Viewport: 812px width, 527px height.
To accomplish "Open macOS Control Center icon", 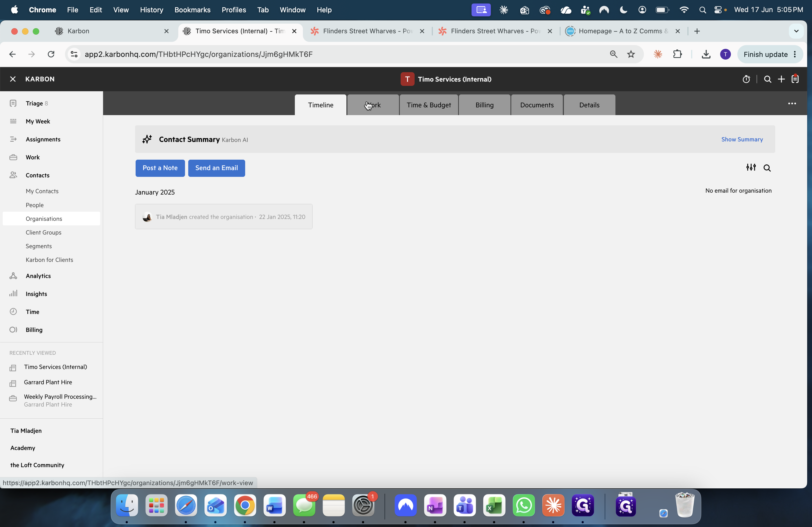I will 718,10.
